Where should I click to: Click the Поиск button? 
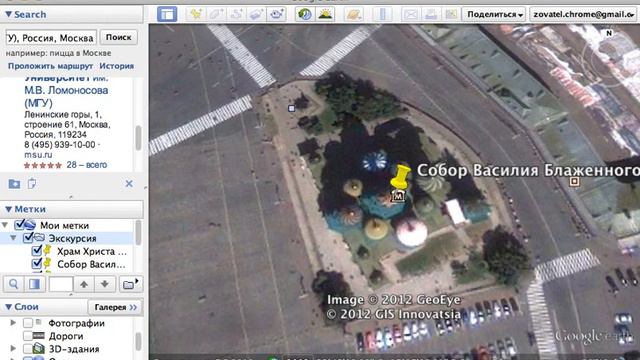coord(118,37)
